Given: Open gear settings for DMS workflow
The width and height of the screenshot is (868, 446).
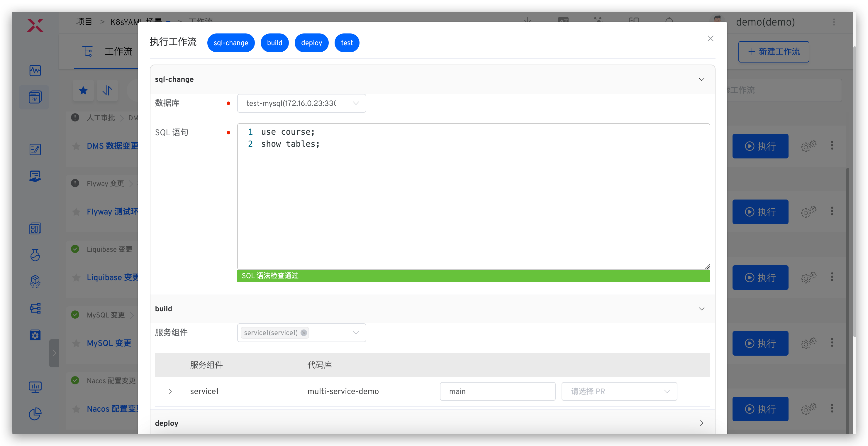Looking at the screenshot, I should pyautogui.click(x=808, y=146).
